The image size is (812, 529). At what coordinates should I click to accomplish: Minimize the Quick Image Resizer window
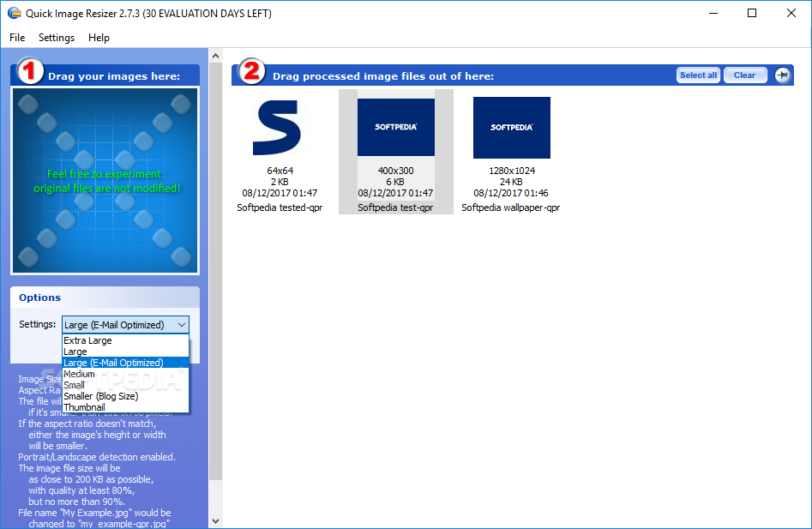click(713, 13)
